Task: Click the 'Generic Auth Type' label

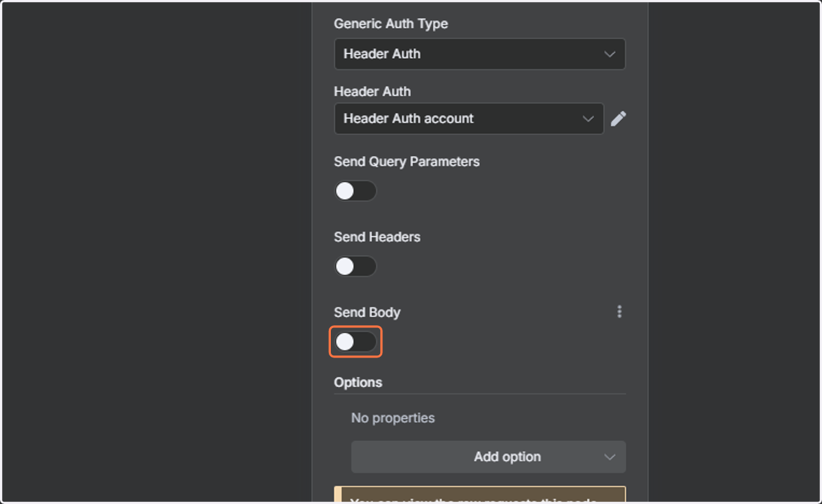Action: tap(391, 23)
